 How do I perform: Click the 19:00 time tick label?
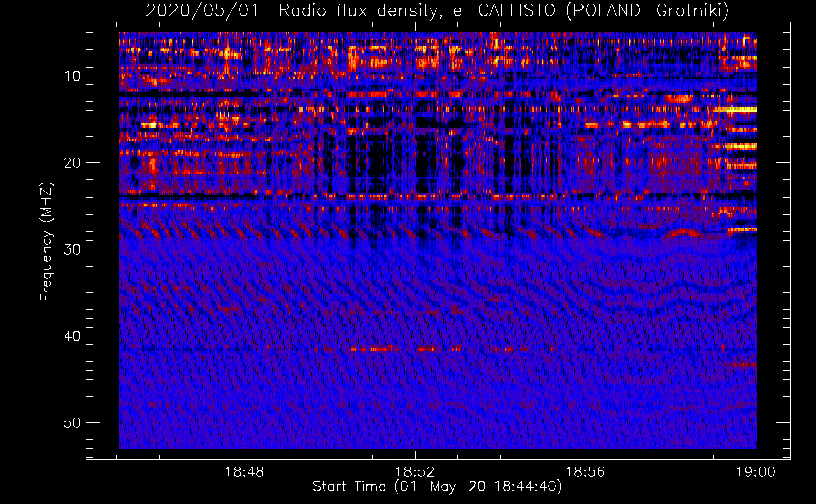pyautogui.click(x=756, y=472)
